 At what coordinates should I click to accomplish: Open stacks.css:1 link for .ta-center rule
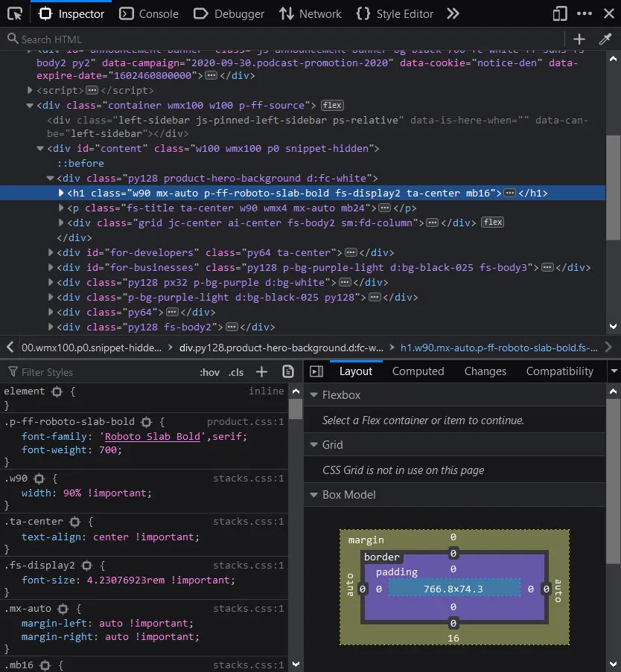point(248,522)
